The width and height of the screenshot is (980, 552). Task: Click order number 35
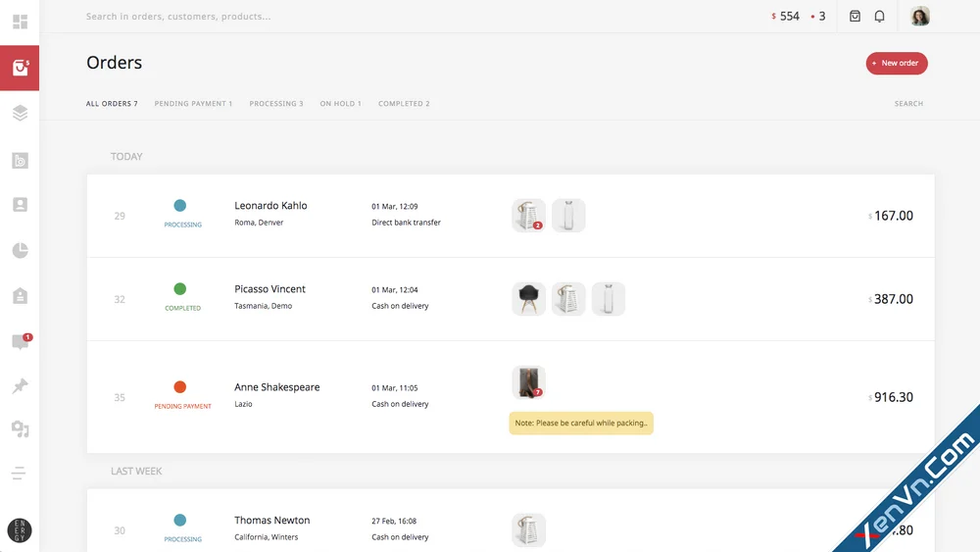point(120,398)
